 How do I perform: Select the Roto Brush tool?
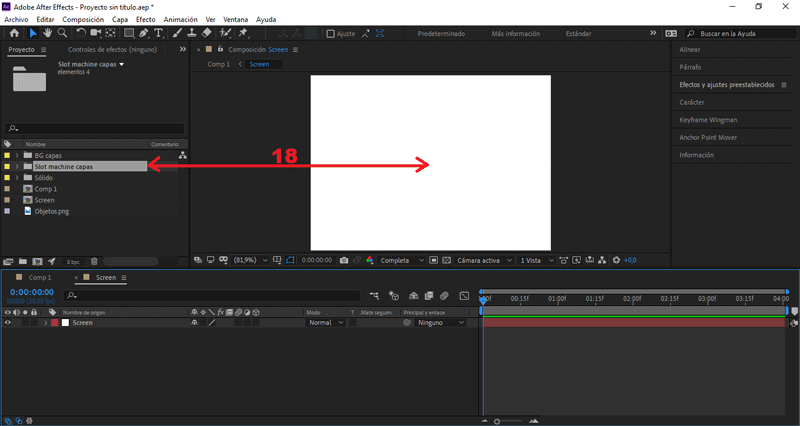(x=225, y=33)
